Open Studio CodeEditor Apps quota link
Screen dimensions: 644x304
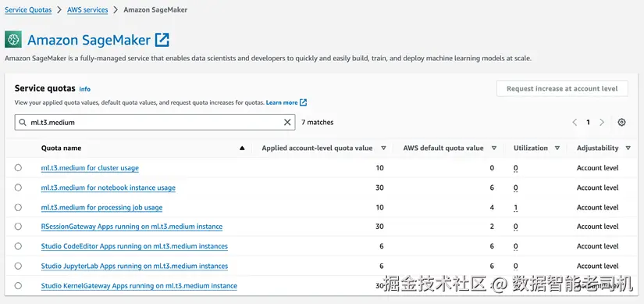[x=134, y=246]
